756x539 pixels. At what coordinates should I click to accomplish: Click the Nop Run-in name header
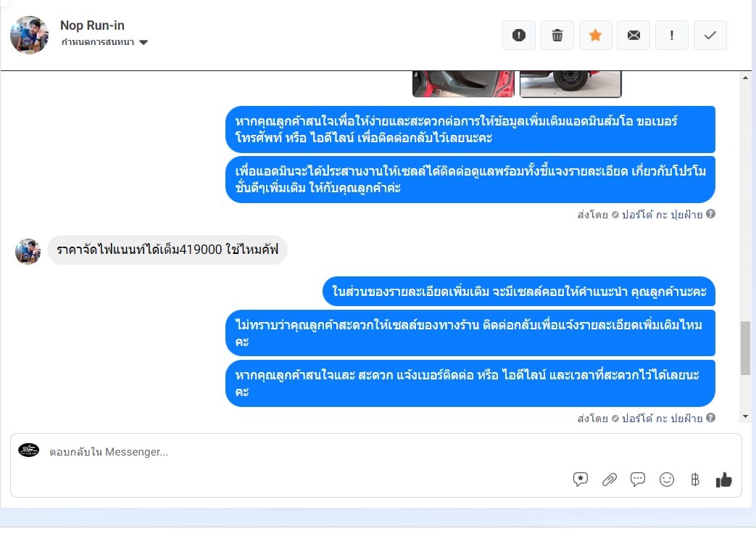(92, 25)
